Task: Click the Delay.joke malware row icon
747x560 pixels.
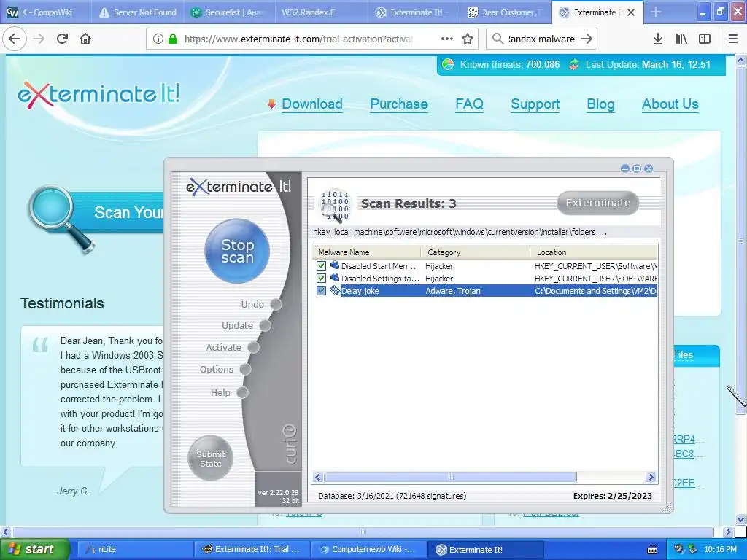Action: pyautogui.click(x=334, y=290)
